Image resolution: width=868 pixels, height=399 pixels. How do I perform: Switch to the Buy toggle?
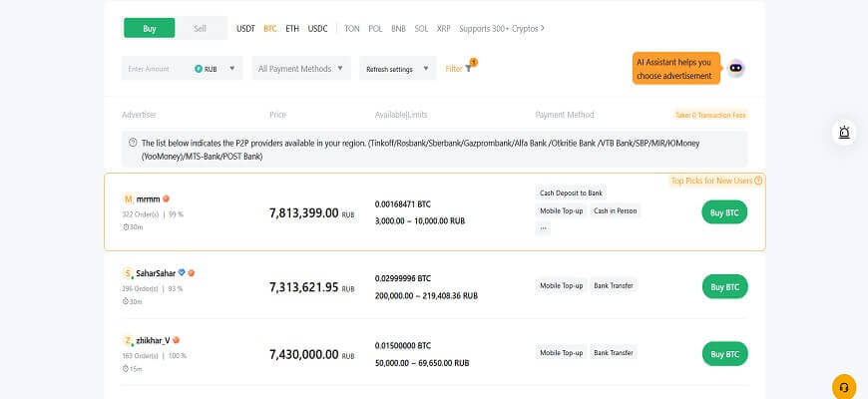point(149,28)
